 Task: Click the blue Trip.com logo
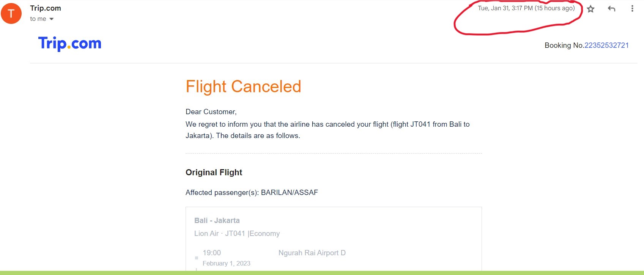[70, 44]
